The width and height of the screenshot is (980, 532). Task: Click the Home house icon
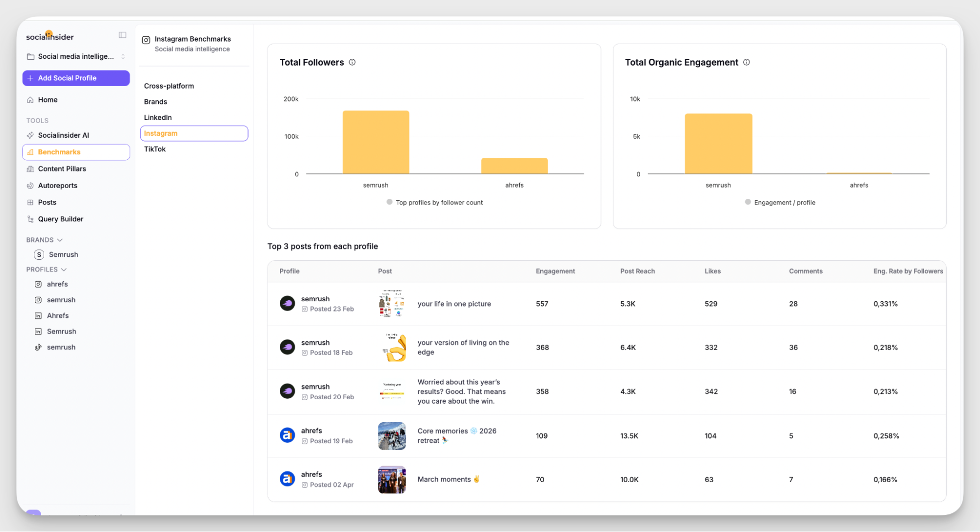pyautogui.click(x=30, y=100)
